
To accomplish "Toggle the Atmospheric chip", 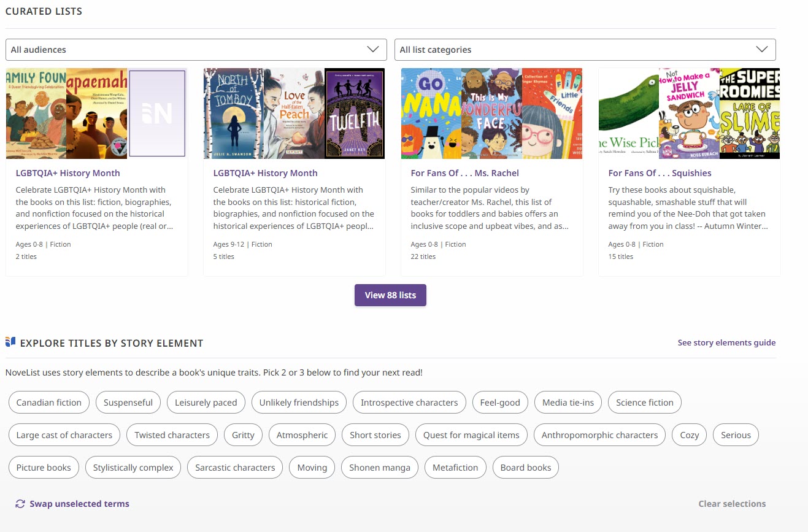I will tap(302, 435).
